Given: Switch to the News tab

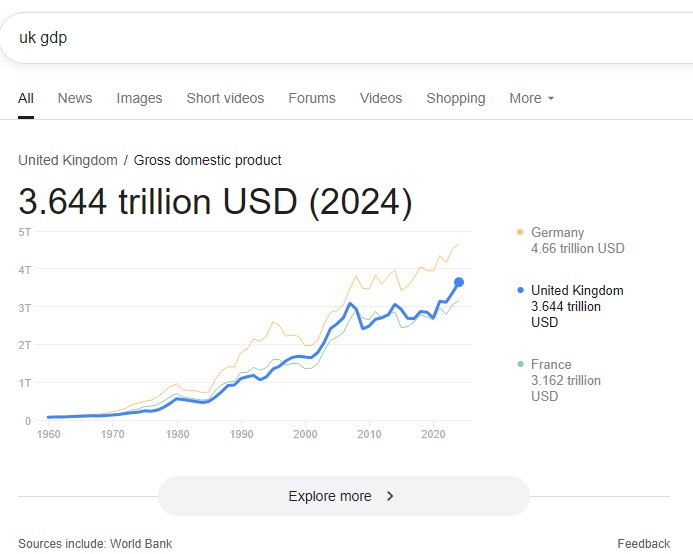Looking at the screenshot, I should tap(75, 98).
